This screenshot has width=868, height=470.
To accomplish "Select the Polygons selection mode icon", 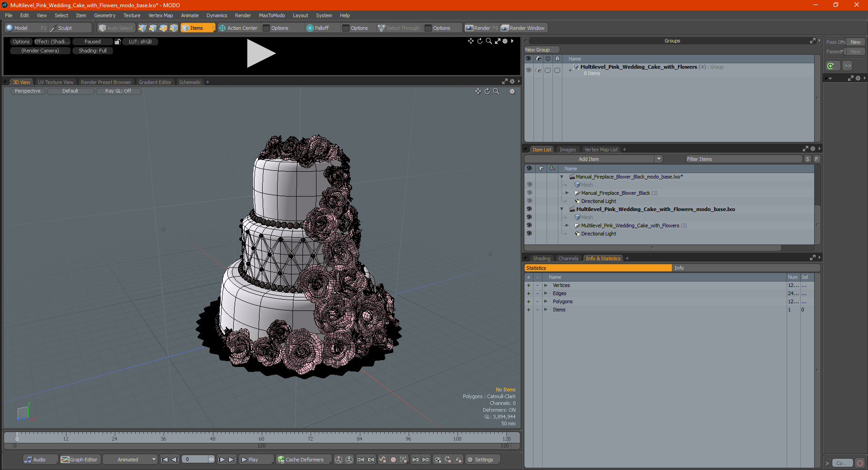I will (x=163, y=28).
